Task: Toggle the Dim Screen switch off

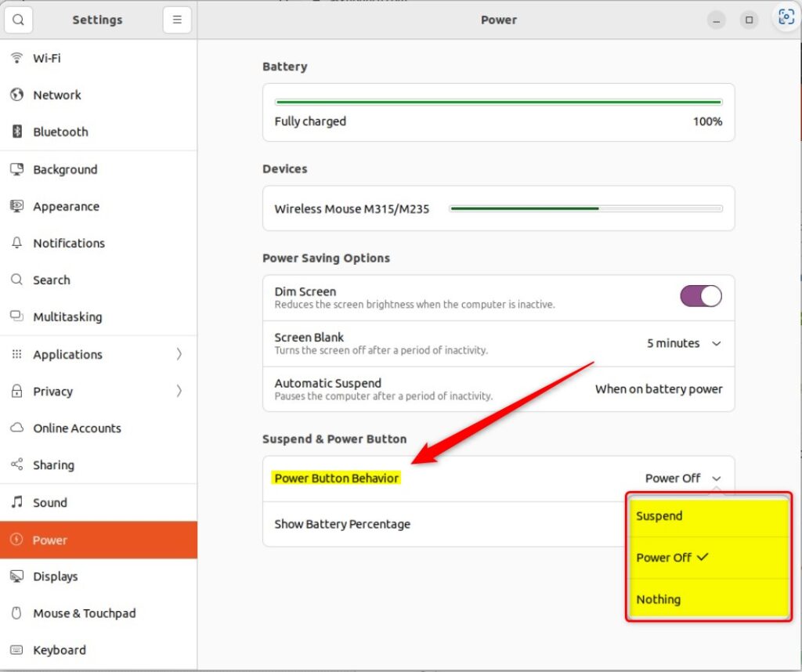Action: 701,296
